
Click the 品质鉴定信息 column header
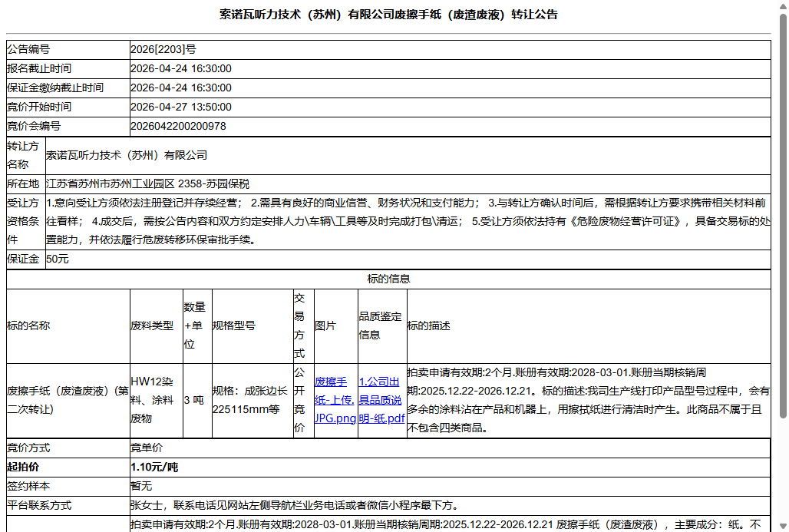381,325
